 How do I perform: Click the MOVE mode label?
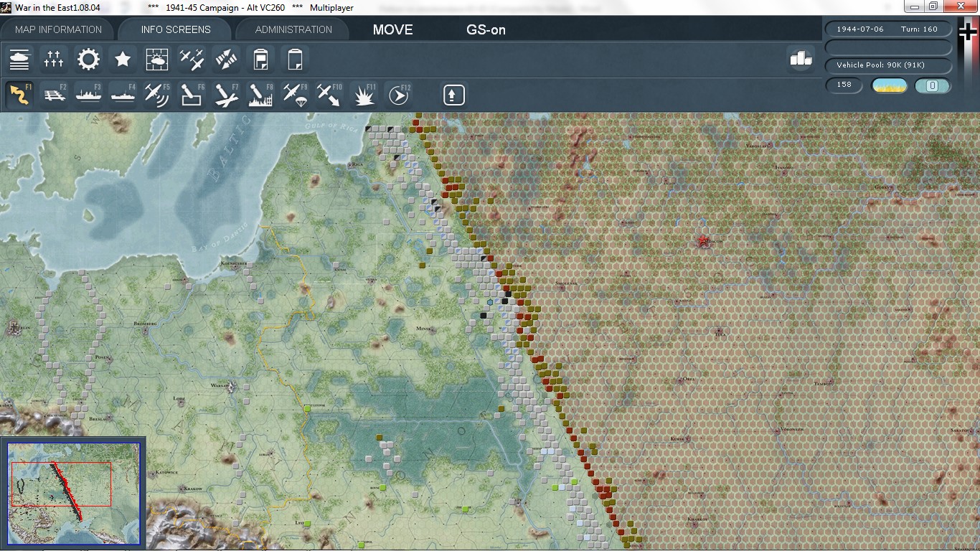coord(392,30)
